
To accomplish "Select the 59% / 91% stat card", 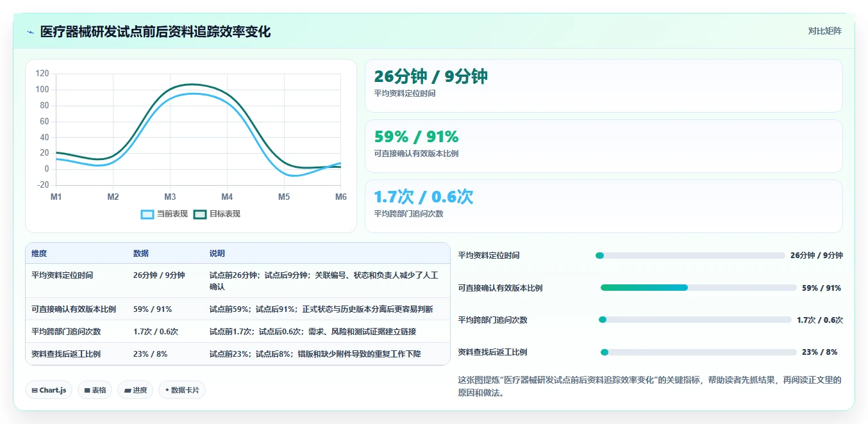I will click(x=603, y=146).
